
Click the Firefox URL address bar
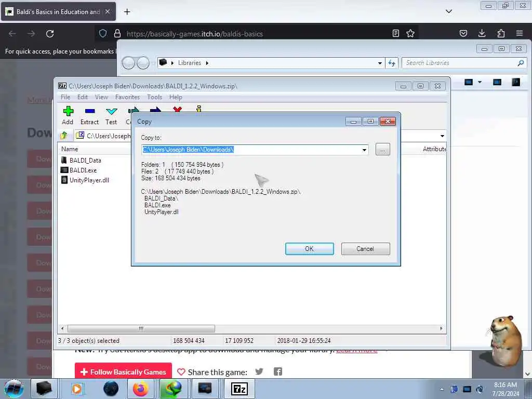258,34
